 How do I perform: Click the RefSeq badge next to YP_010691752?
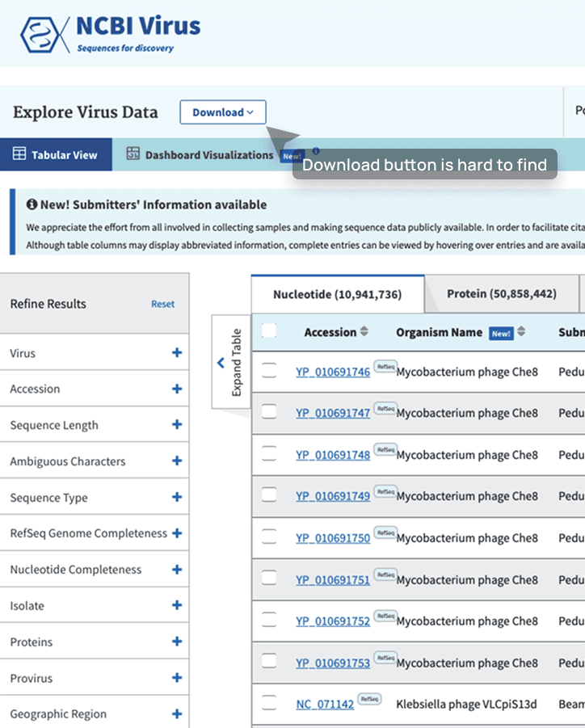point(385,616)
